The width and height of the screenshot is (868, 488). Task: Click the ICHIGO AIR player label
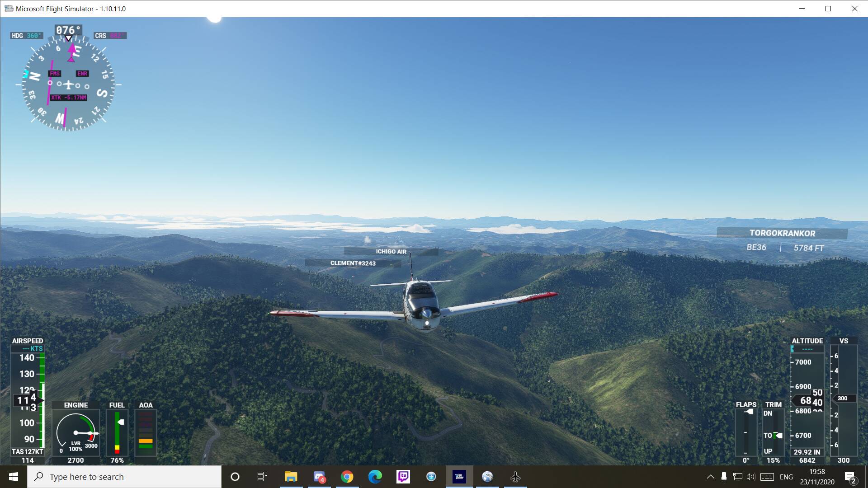tap(391, 252)
